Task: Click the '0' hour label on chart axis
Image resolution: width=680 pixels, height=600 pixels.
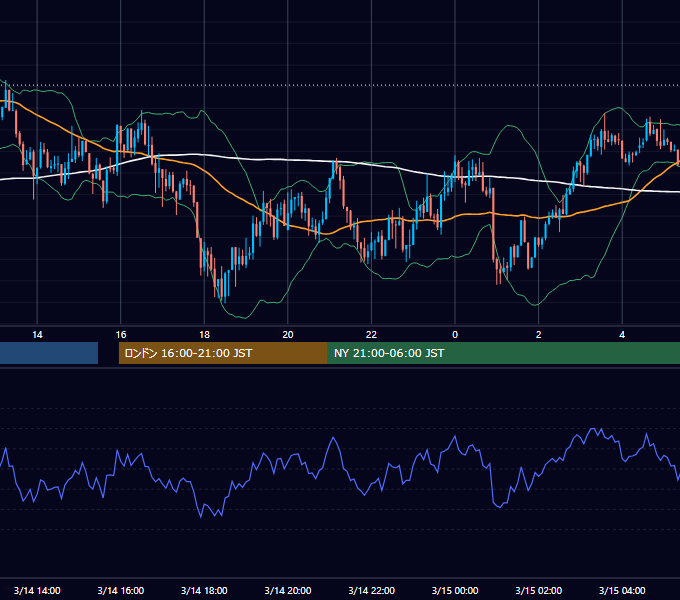Action: (455, 335)
